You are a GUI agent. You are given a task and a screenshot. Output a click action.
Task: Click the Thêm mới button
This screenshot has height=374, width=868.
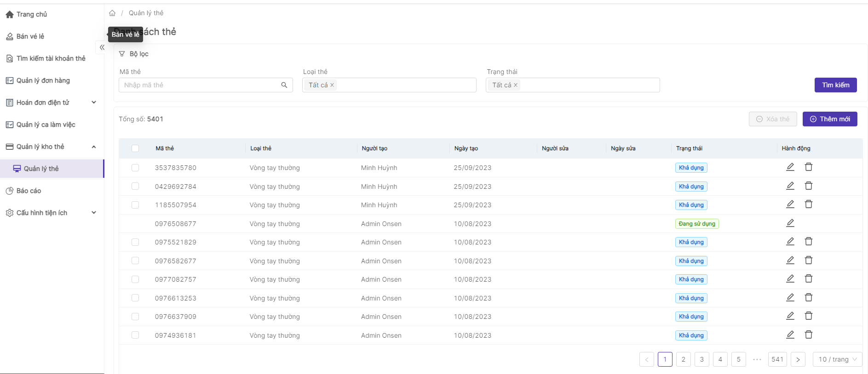[x=829, y=119]
